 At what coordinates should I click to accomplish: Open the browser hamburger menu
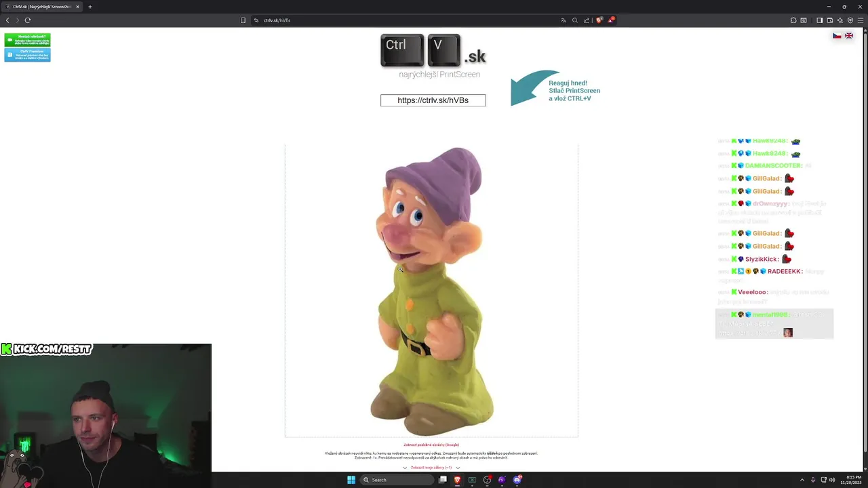[861, 20]
